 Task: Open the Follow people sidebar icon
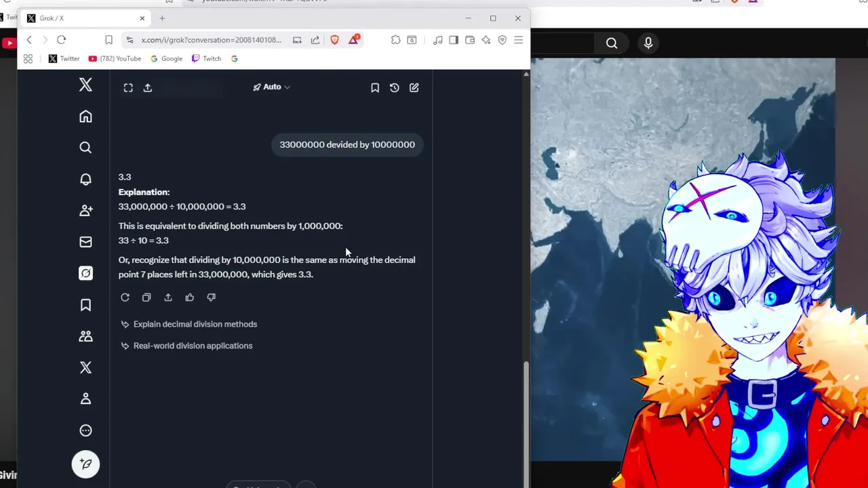[x=85, y=211]
